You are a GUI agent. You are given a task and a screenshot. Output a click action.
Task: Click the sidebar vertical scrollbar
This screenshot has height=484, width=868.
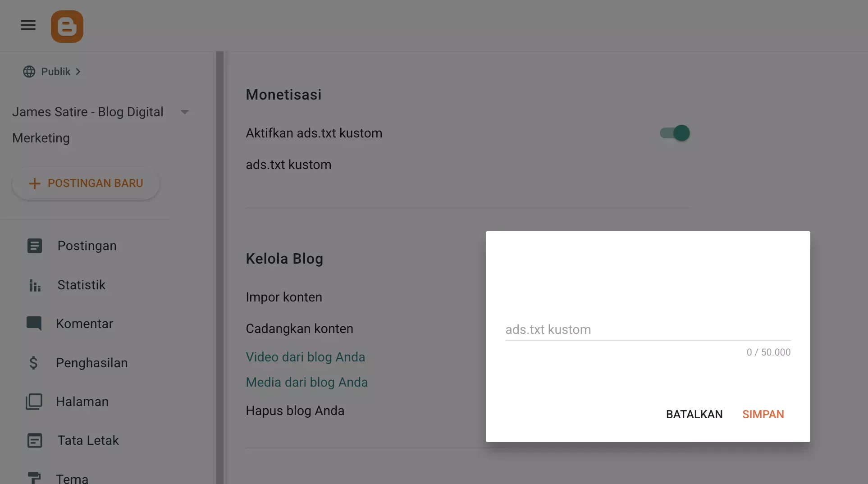pos(220,268)
